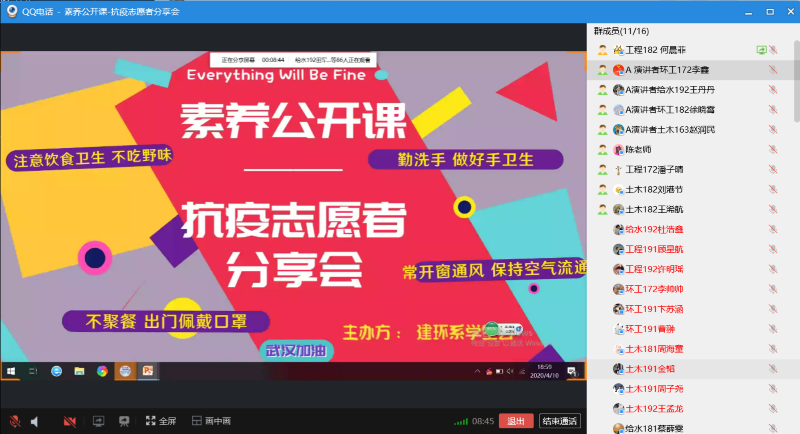This screenshot has width=800, height=434.
Task: Unmute the microphone in the call toolbar
Action: (15, 421)
